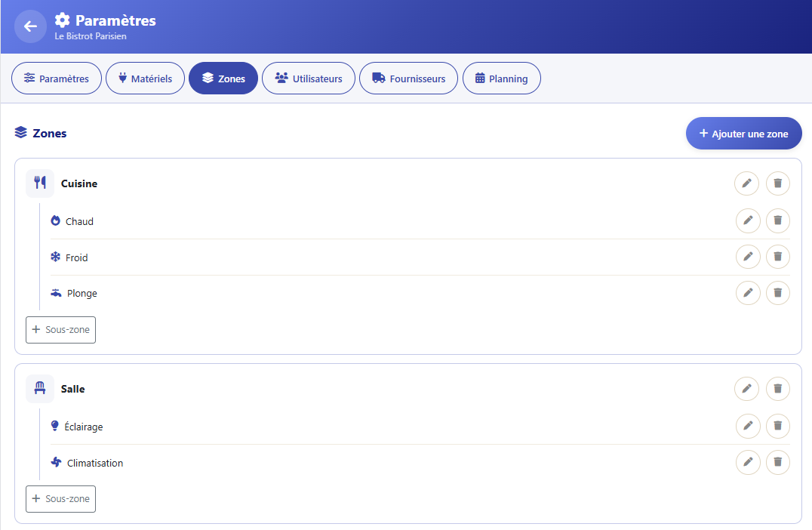Image resolution: width=812 pixels, height=530 pixels.
Task: Edit the Éclairage sub-zone with its pencil icon
Action: (748, 425)
